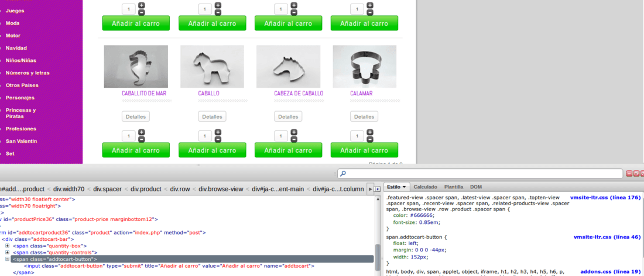Viewport: 644px width, 276px height.
Task: Toggle the Firebug side panel collapse icon
Action: [x=377, y=189]
